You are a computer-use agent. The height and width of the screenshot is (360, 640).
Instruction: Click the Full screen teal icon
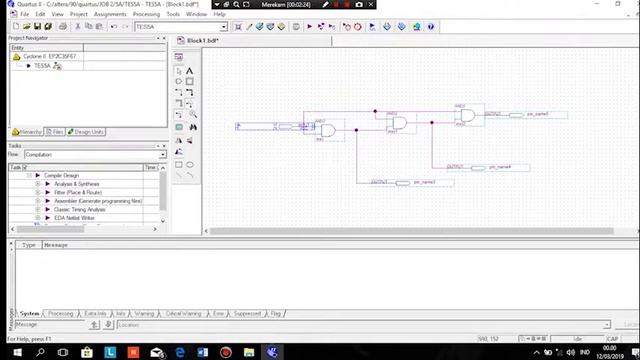pyautogui.click(x=179, y=127)
